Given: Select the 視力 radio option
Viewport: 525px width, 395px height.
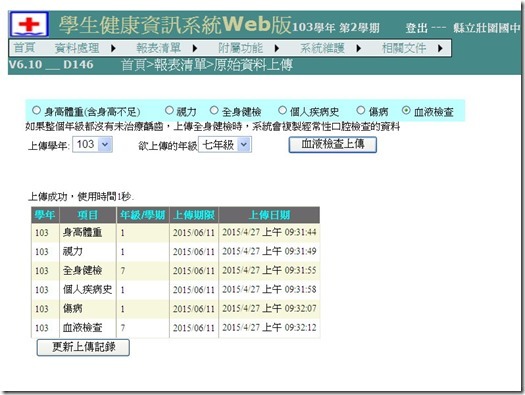Looking at the screenshot, I should pos(169,110).
